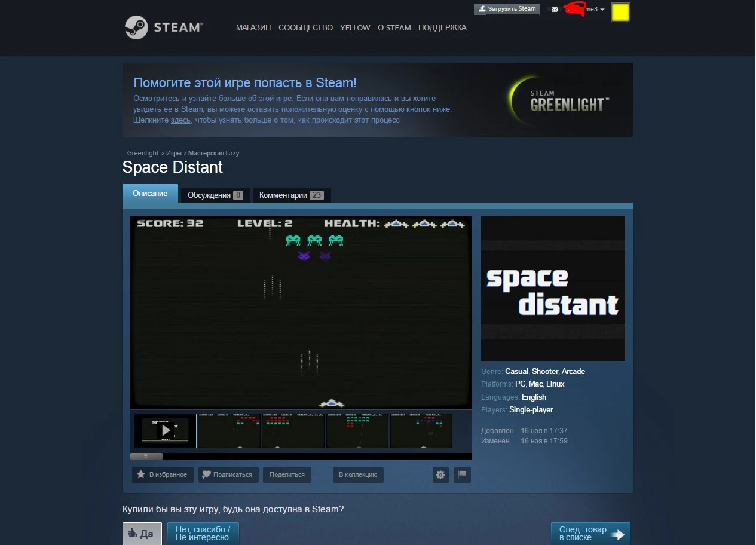Click the date 16 ноя в 17:59
The image size is (756, 545).
tap(544, 441)
